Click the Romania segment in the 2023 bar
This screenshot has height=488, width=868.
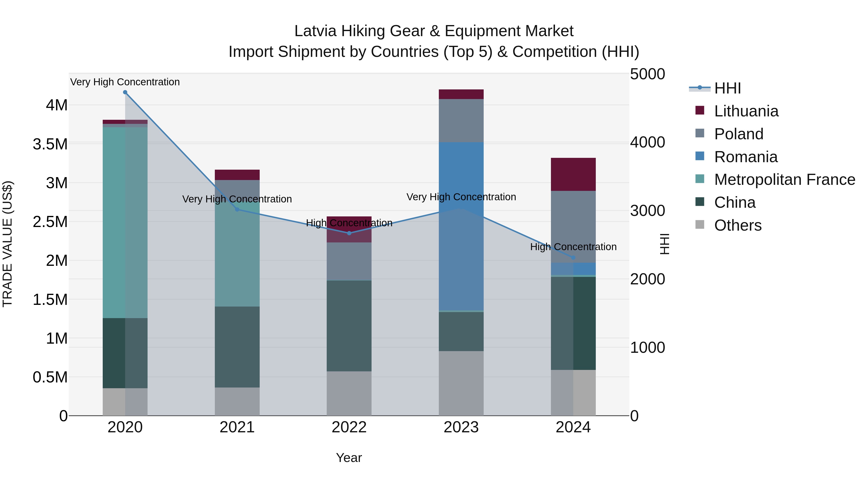click(461, 226)
